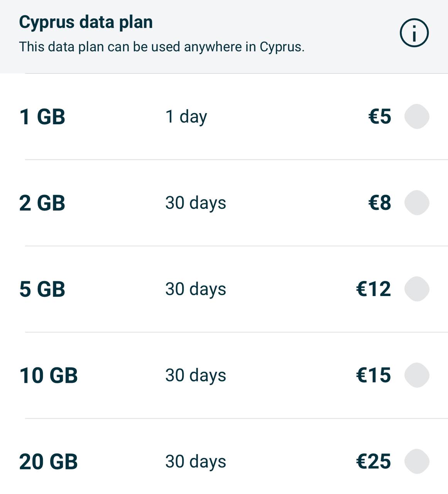Tap "30 days" in the 5 GB row
This screenshot has width=448, height=494.
[x=196, y=289]
